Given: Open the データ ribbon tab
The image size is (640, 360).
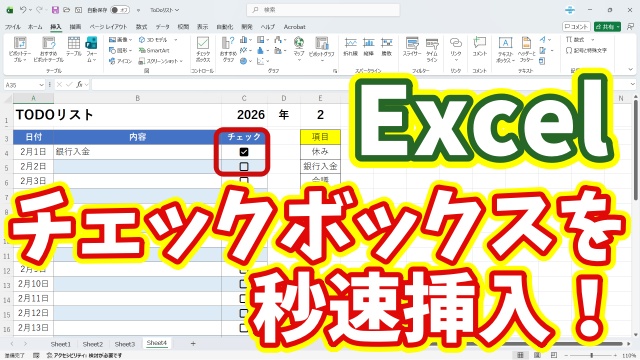Looking at the screenshot, I should (x=162, y=27).
